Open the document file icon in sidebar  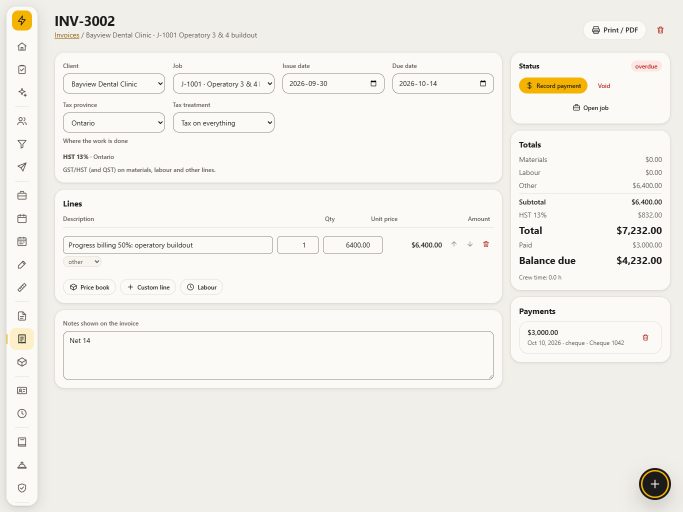[x=22, y=316]
